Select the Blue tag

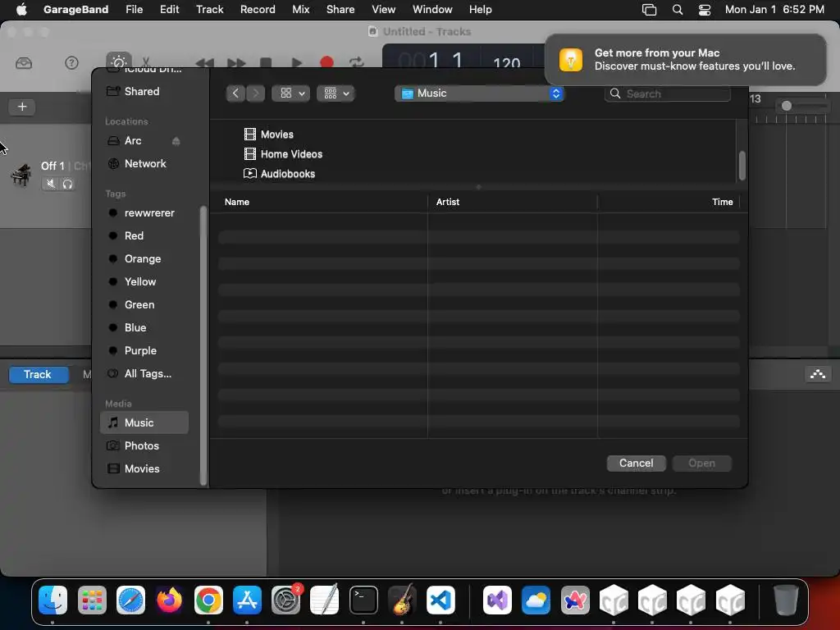point(135,328)
